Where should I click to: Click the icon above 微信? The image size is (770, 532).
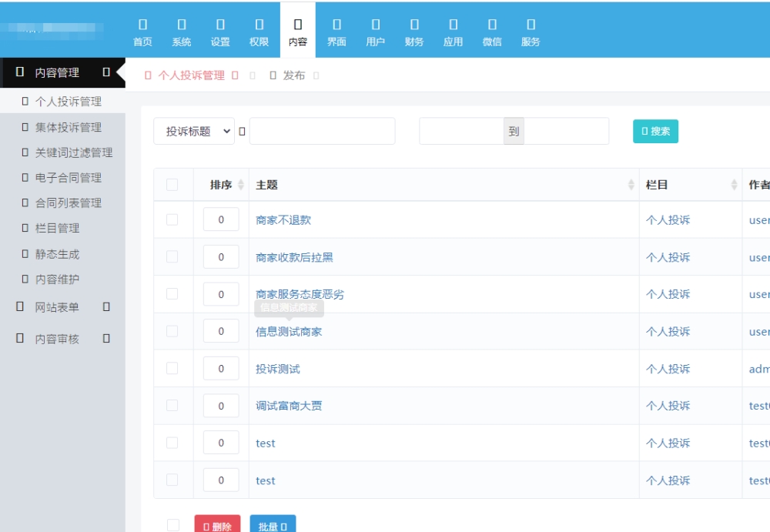(x=492, y=24)
